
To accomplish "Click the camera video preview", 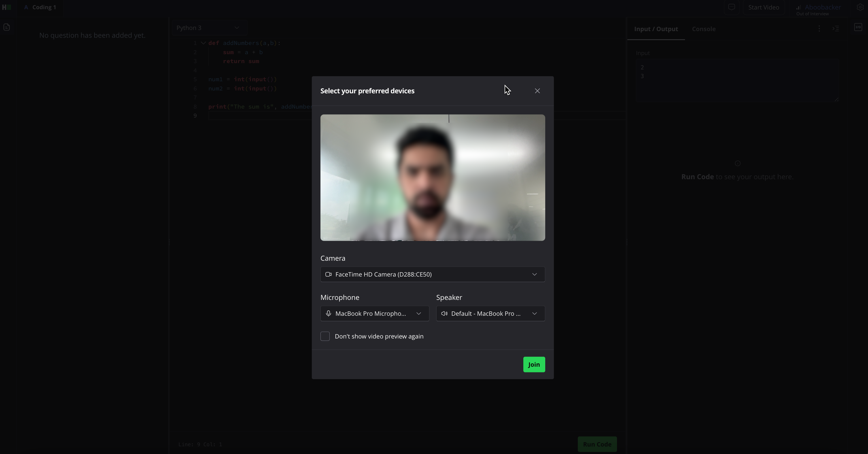I will tap(432, 177).
